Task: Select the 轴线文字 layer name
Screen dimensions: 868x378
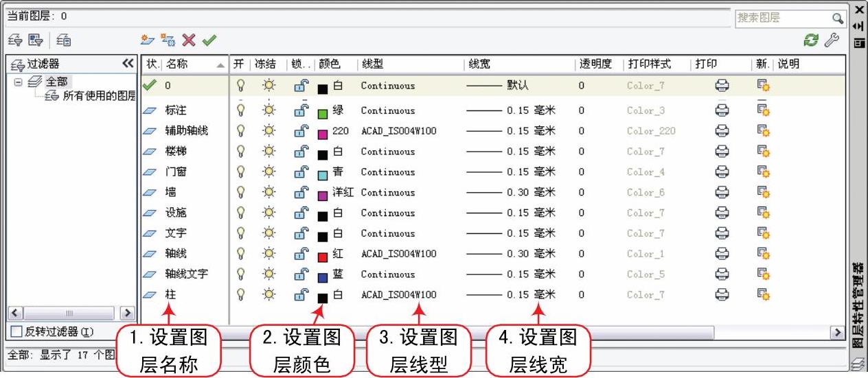Action: tap(187, 274)
